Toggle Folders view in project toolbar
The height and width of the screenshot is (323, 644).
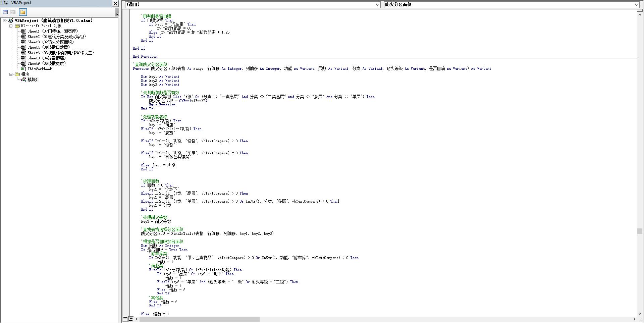coord(22,12)
